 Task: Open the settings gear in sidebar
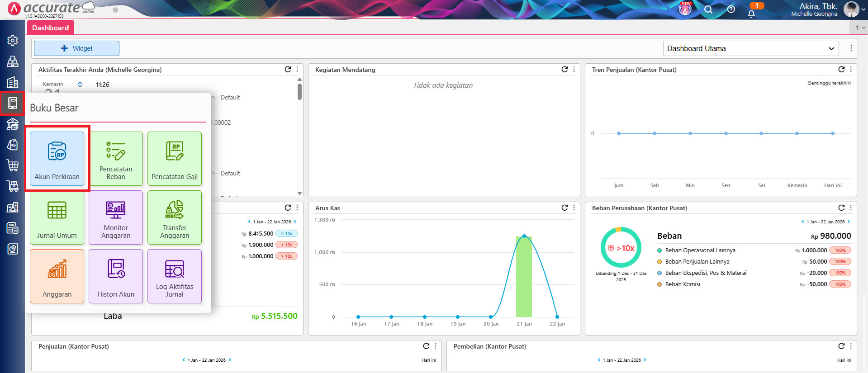pyautogui.click(x=13, y=41)
